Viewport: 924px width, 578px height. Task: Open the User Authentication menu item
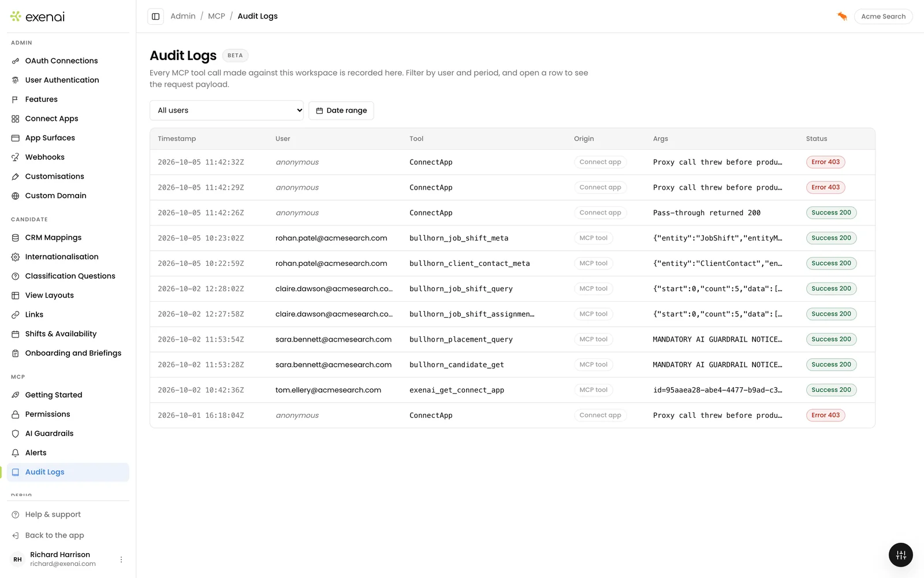tap(68, 80)
